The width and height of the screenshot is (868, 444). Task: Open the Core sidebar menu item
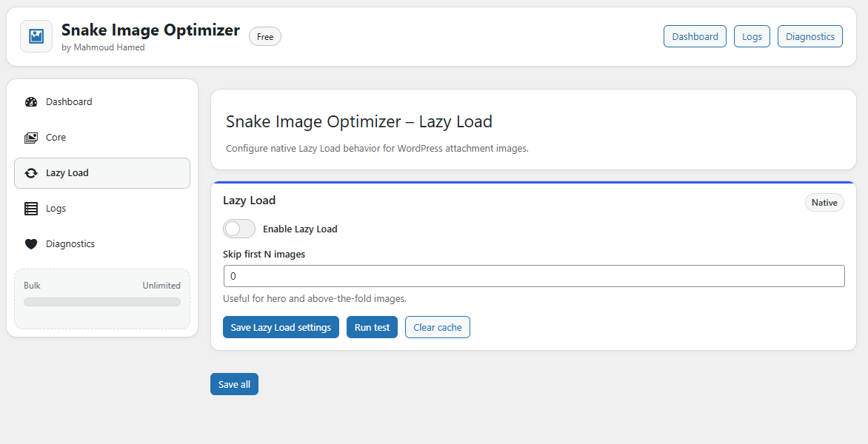102,137
